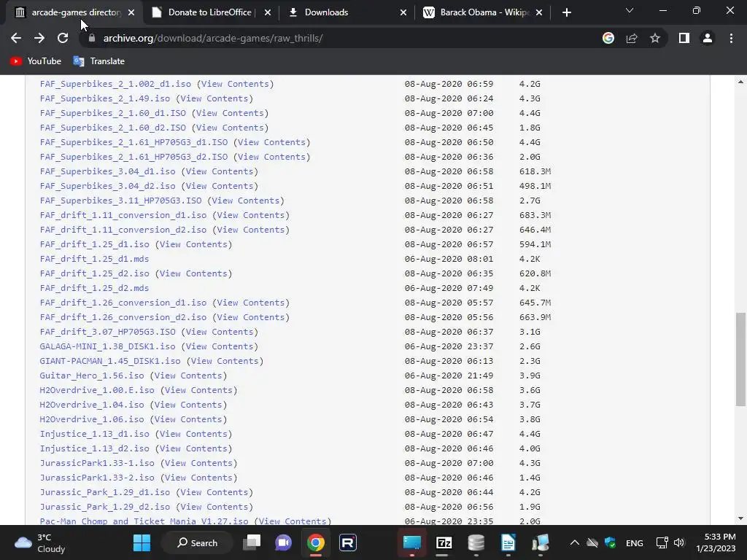Open 7-Zip from the taskbar
747x560 pixels.
(444, 542)
